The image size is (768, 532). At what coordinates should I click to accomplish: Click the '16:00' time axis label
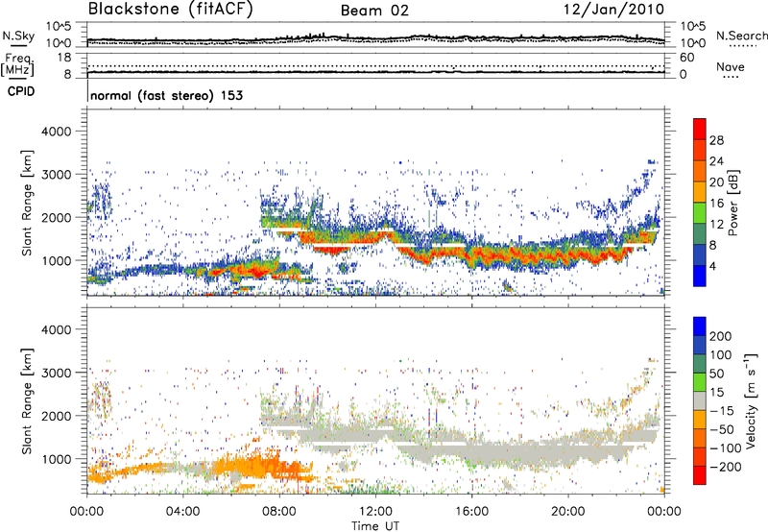(471, 512)
